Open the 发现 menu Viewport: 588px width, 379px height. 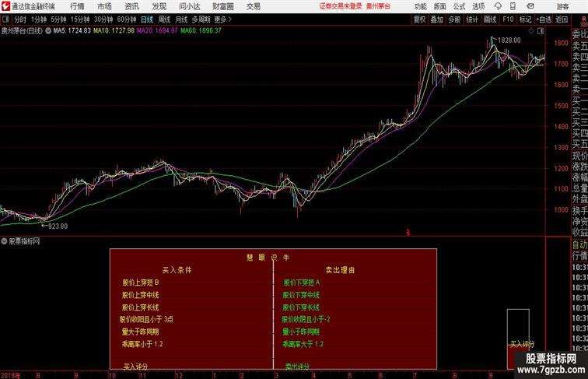159,6
